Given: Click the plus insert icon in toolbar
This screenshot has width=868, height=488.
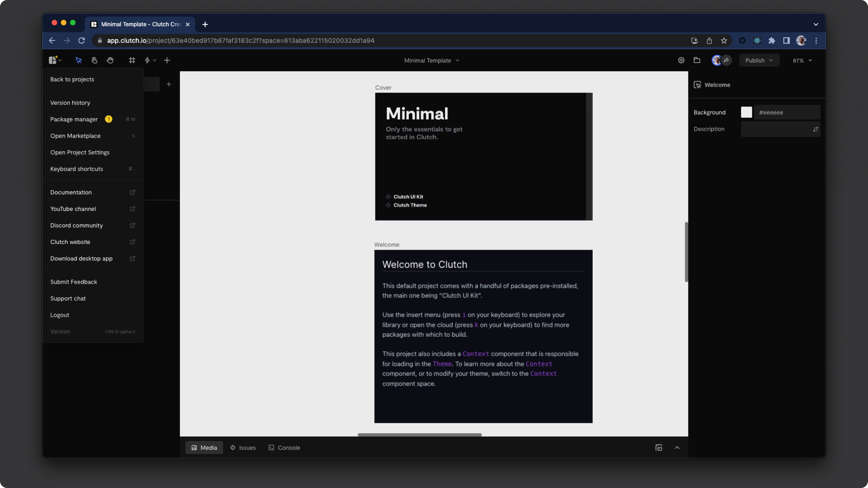Looking at the screenshot, I should pos(167,60).
